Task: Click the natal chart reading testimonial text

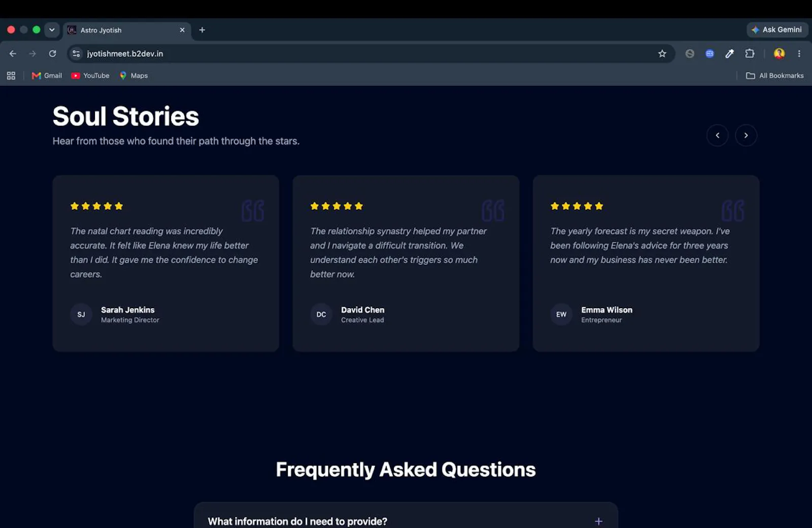Action: pos(164,252)
